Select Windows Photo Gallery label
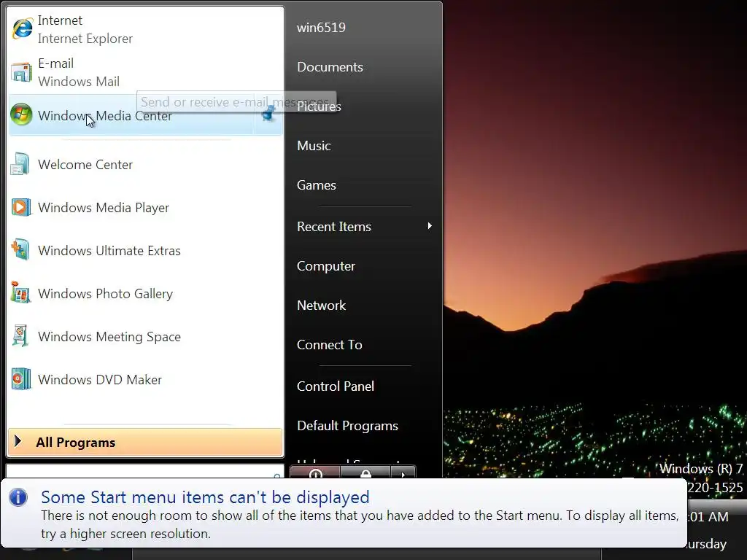Viewport: 747px width, 560px height. pyautogui.click(x=105, y=294)
